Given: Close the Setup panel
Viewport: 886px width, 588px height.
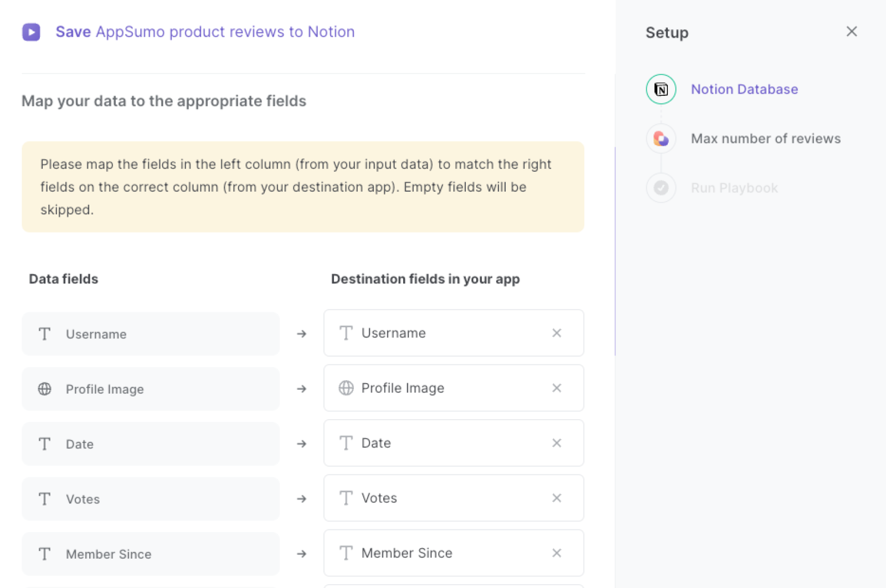Looking at the screenshot, I should pyautogui.click(x=851, y=32).
